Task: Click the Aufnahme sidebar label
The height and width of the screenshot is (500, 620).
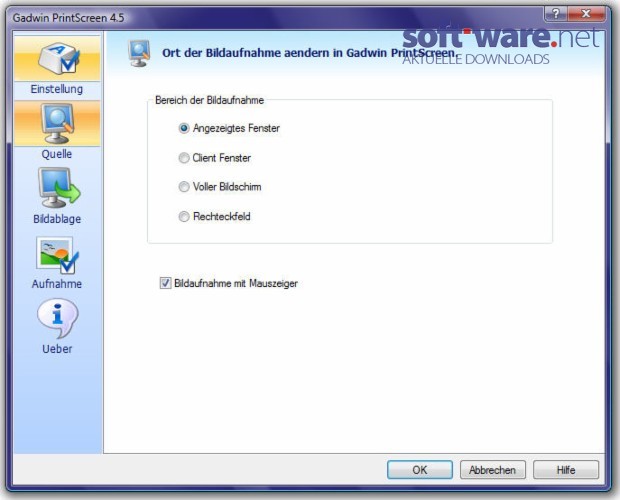Action: coord(57,284)
